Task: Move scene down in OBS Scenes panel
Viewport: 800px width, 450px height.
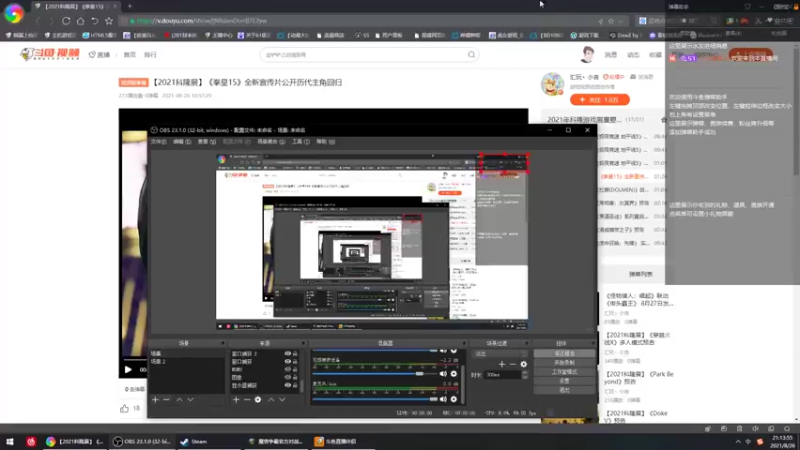Action: (190, 400)
